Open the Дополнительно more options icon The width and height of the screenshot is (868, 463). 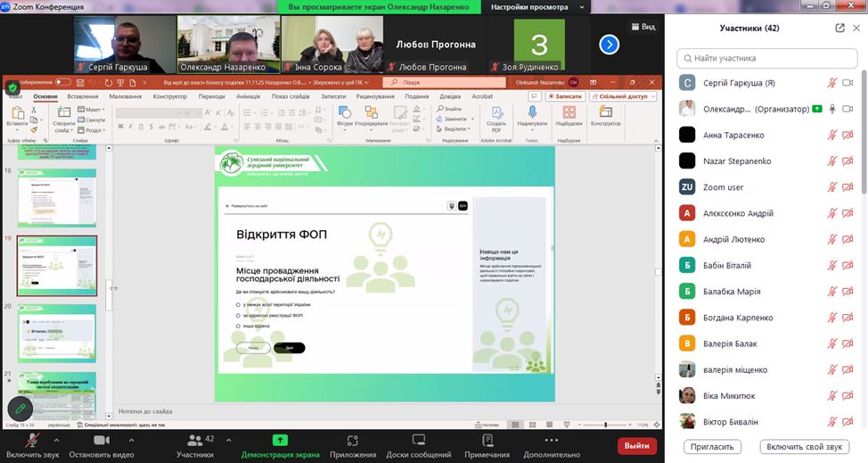(x=552, y=441)
